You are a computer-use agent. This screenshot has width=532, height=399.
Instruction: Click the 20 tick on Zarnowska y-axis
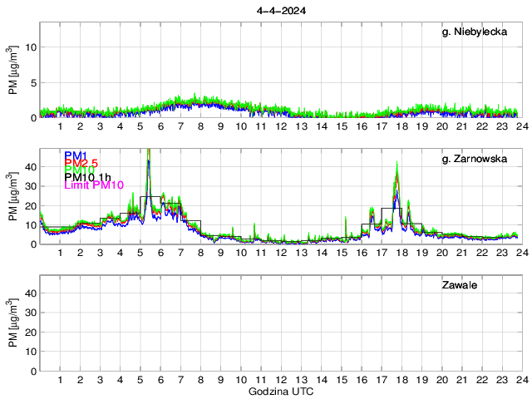pos(31,206)
